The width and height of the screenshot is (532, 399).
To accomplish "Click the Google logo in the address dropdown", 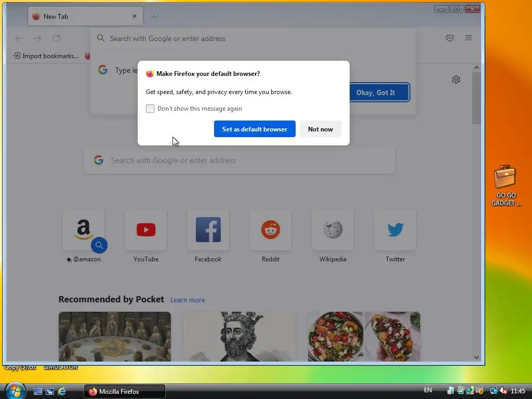I will pyautogui.click(x=103, y=70).
